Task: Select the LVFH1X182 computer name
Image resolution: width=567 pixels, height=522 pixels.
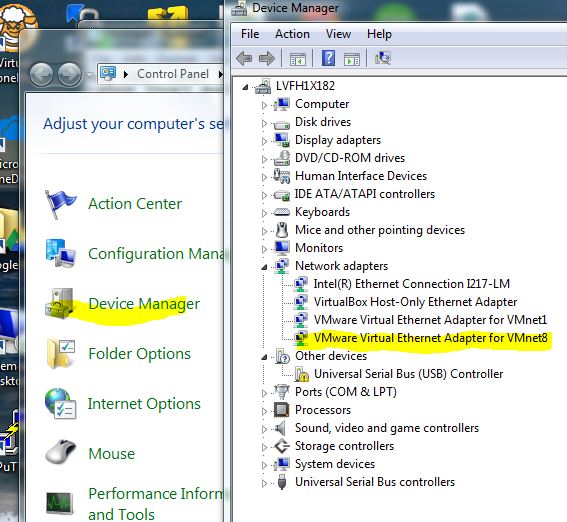Action: (x=305, y=86)
